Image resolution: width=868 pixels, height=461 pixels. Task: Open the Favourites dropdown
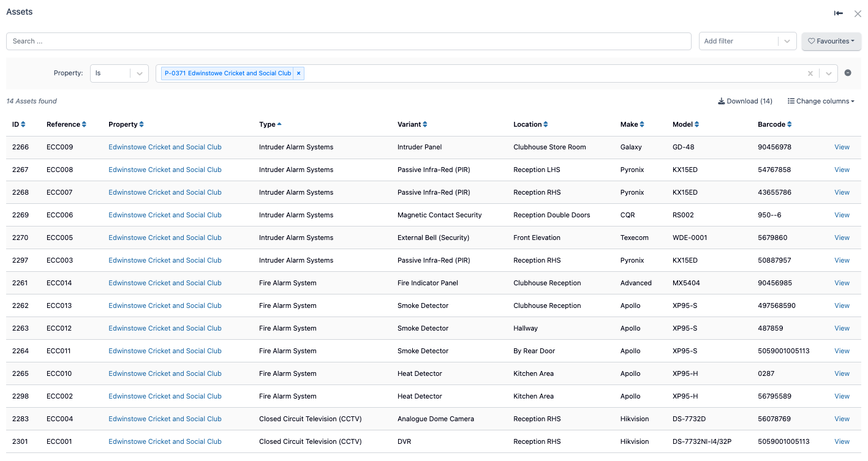pyautogui.click(x=831, y=41)
